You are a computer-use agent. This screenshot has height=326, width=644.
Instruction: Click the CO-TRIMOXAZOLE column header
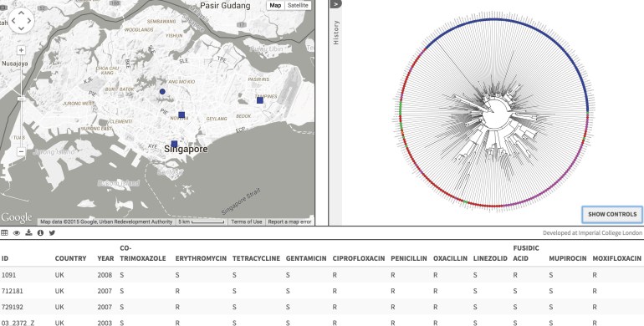point(142,253)
